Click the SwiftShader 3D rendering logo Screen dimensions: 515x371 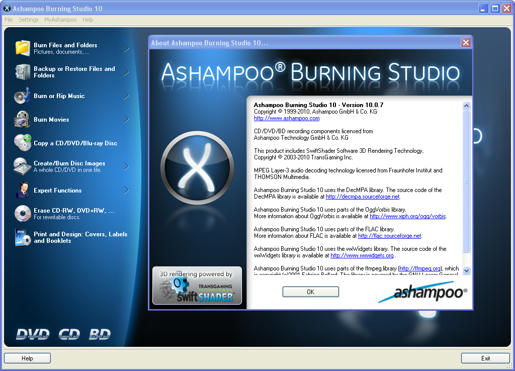[197, 286]
